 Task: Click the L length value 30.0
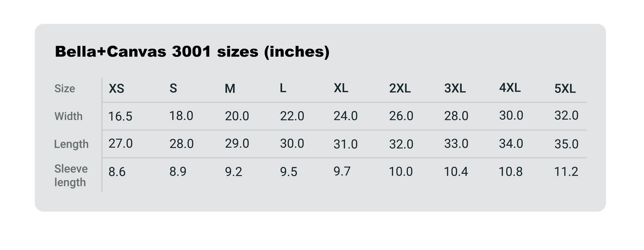[292, 144]
